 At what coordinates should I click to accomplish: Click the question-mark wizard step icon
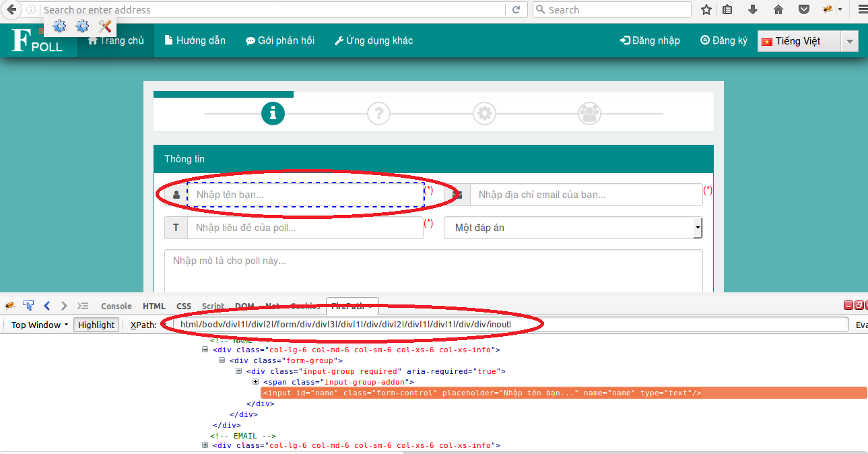pyautogui.click(x=378, y=113)
